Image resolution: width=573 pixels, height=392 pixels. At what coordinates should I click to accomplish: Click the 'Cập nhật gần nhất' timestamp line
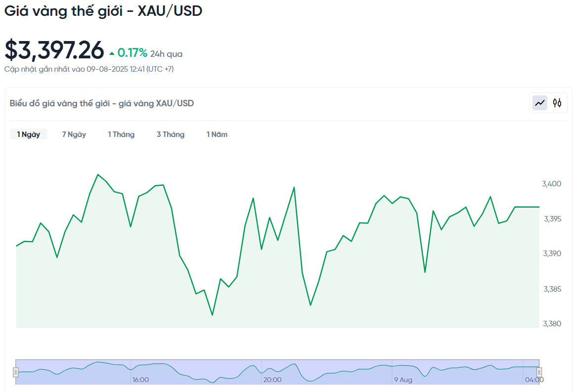click(x=89, y=69)
